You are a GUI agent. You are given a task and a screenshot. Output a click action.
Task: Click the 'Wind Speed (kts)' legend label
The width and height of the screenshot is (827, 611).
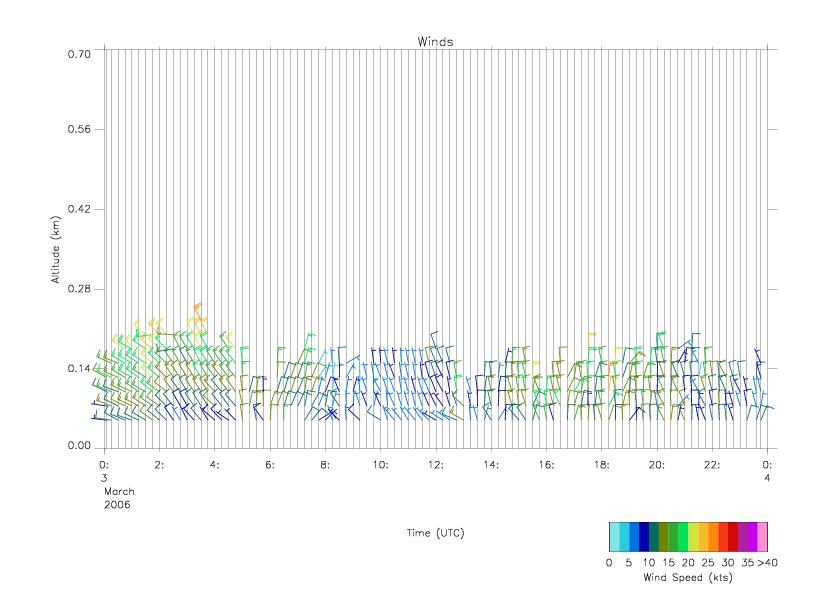click(x=688, y=577)
